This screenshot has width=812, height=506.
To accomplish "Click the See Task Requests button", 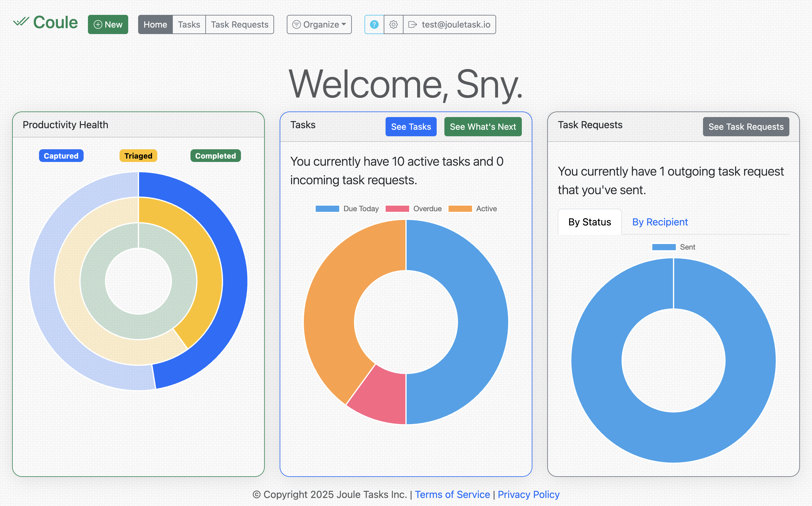I will [746, 127].
